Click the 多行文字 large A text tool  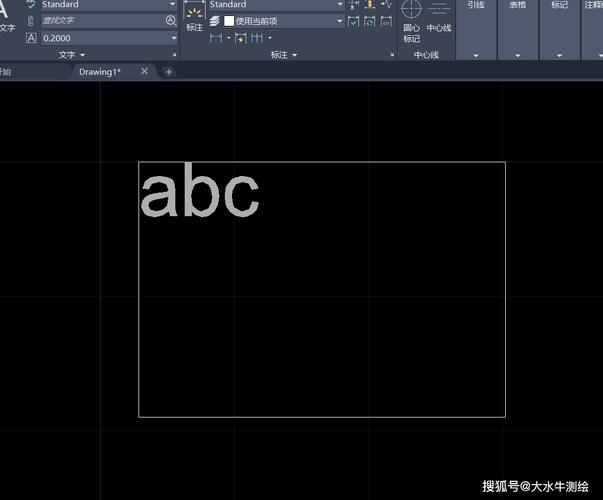coord(8,14)
